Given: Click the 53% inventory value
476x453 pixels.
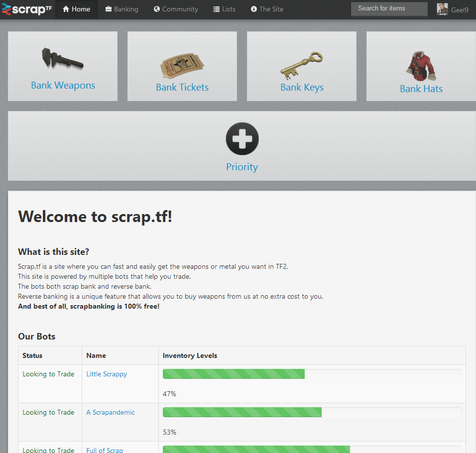Looking at the screenshot, I should pyautogui.click(x=169, y=432).
